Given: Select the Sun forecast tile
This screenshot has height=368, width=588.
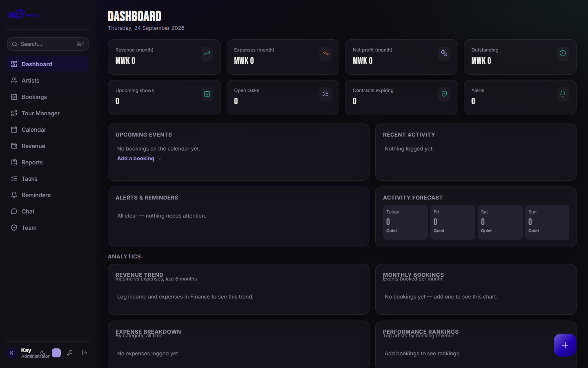Looking at the screenshot, I should pyautogui.click(x=547, y=222).
